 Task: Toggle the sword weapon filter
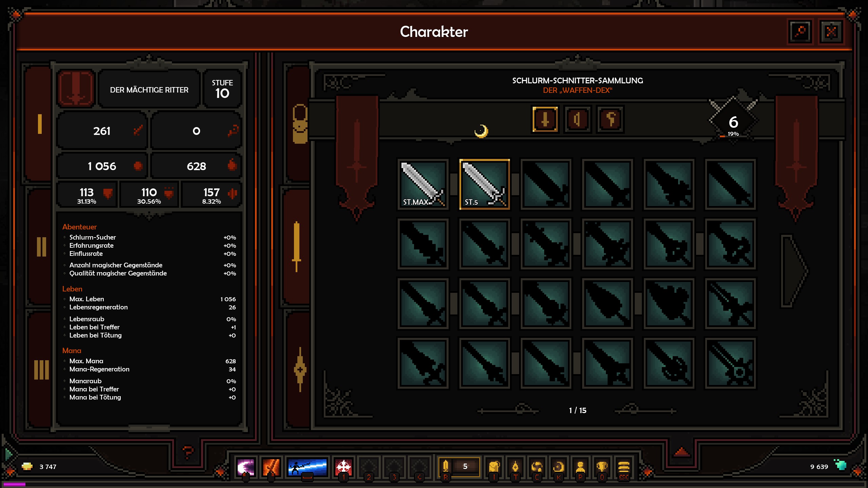point(545,119)
